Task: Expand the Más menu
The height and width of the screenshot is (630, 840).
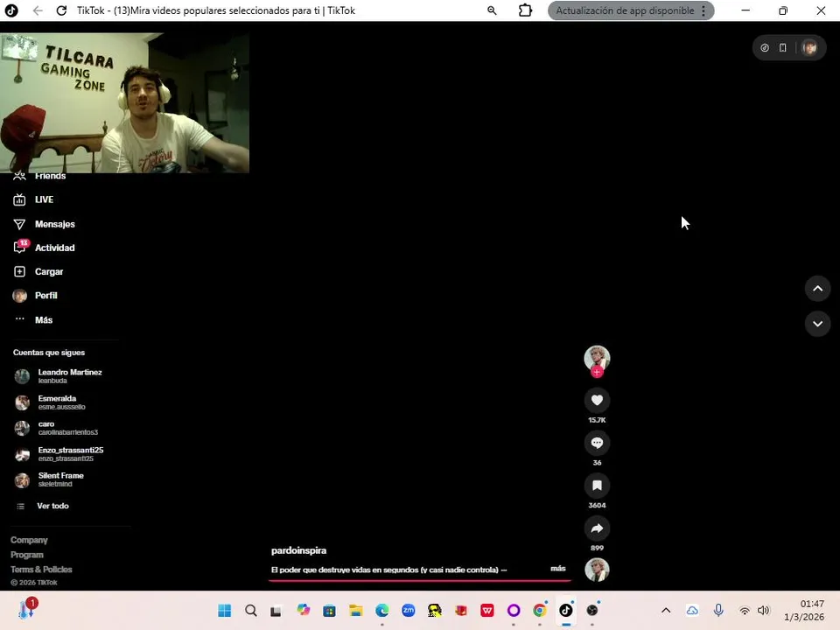Action: 33,320
